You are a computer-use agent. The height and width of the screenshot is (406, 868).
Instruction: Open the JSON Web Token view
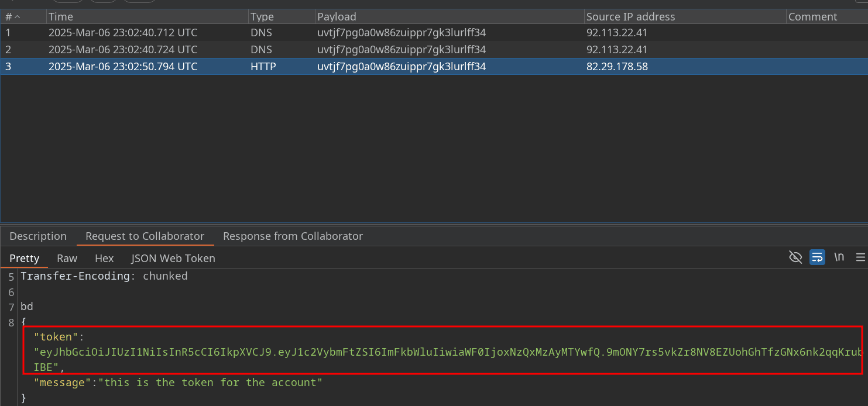173,258
